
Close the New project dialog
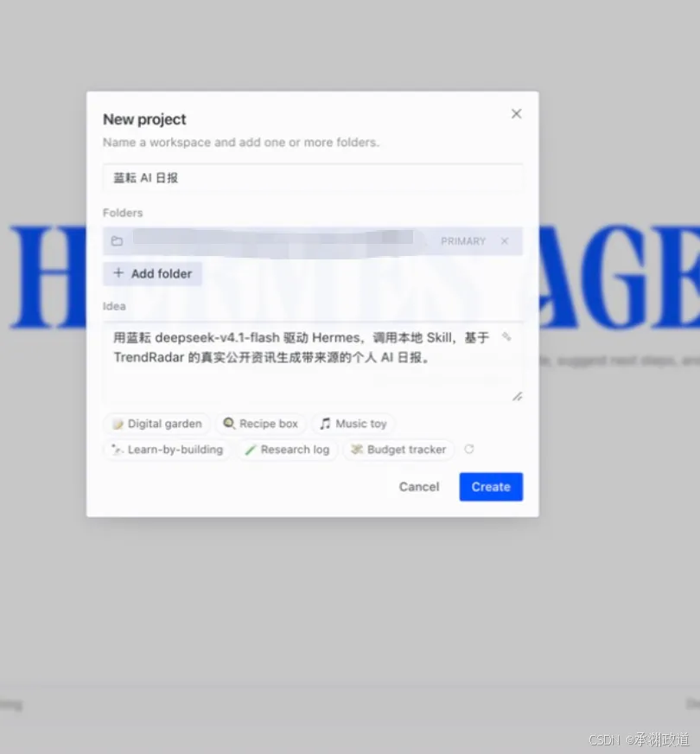click(x=516, y=114)
